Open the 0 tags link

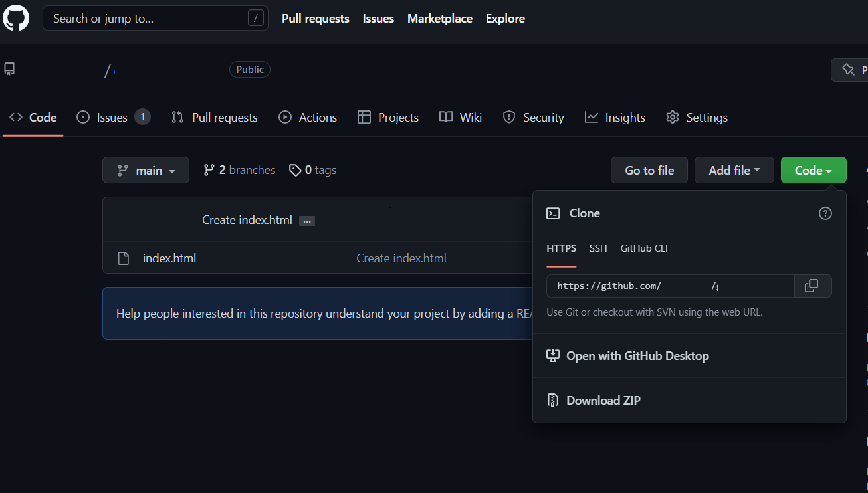[x=312, y=171]
